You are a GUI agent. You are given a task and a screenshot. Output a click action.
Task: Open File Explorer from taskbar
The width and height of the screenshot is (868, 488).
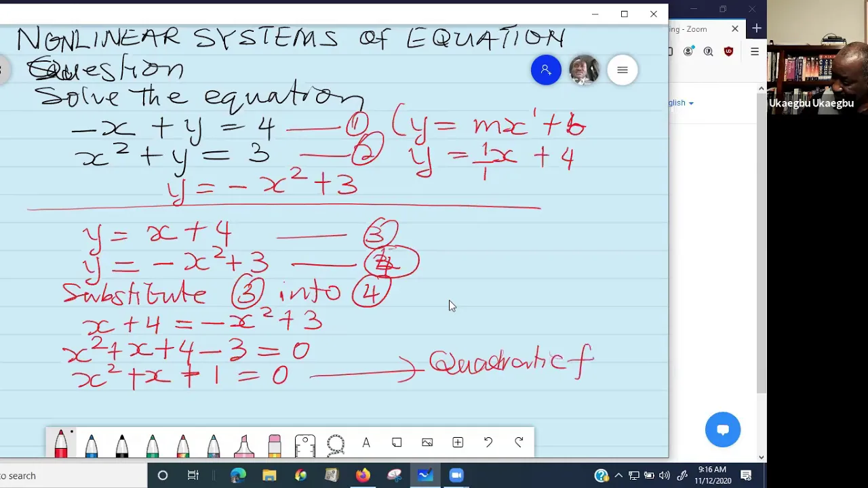[269, 476]
